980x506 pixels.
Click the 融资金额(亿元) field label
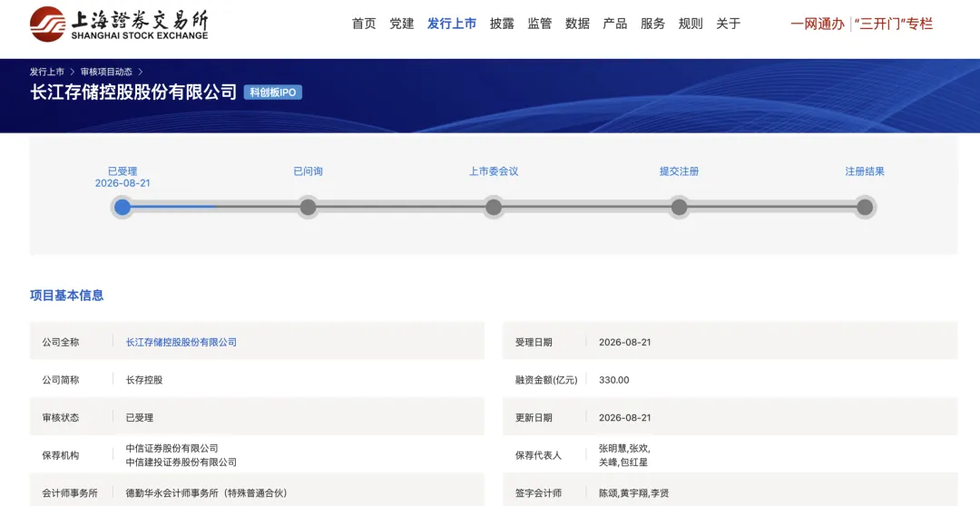coord(546,380)
